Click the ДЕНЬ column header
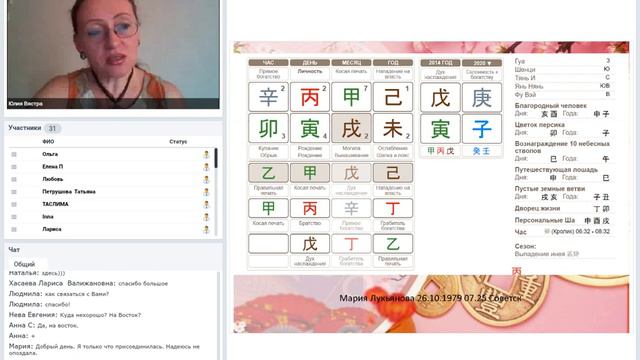This screenshot has height=360, width=640. point(310,63)
